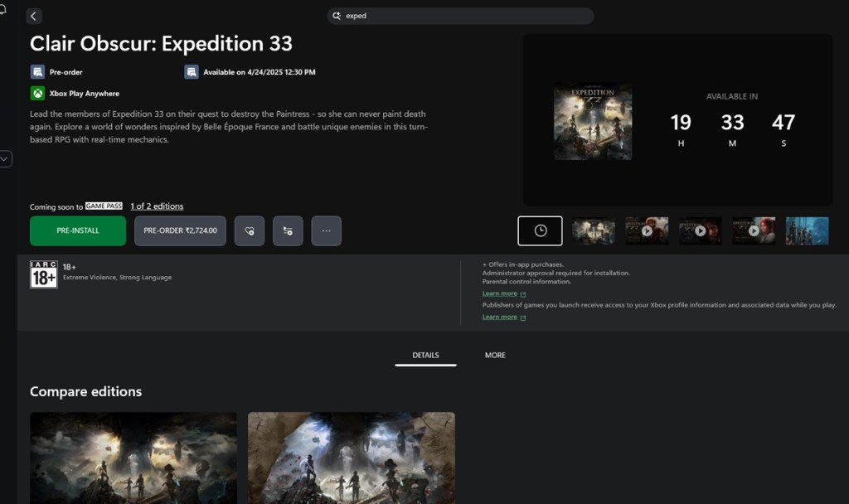
Task: Switch to the DETAILS tab
Action: [425, 355]
